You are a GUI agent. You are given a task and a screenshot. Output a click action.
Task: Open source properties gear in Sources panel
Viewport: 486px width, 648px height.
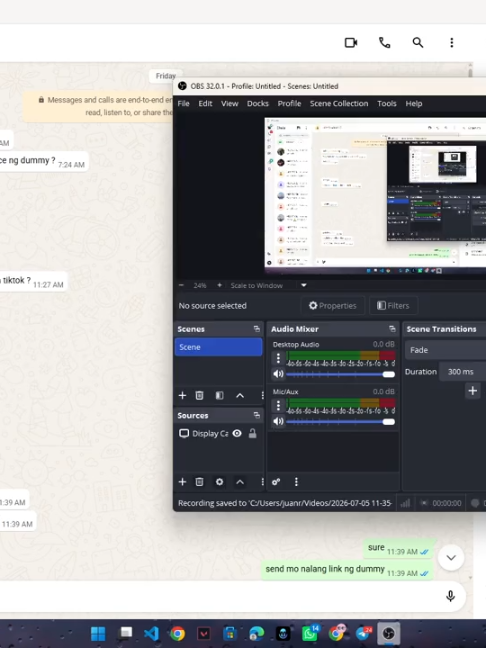(219, 482)
